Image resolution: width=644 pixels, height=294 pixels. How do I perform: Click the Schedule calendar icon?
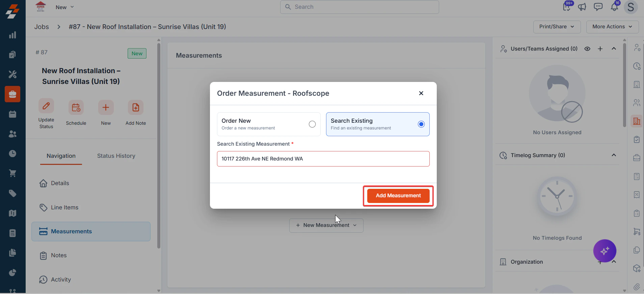76,108
